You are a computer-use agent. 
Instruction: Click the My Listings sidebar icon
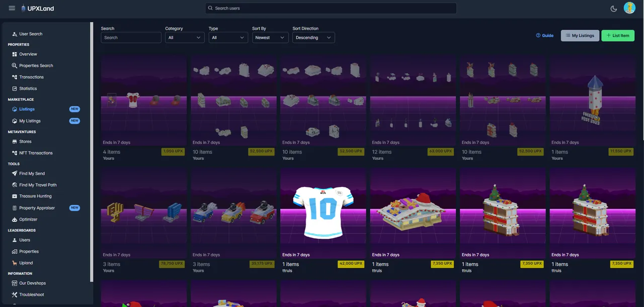click(15, 121)
